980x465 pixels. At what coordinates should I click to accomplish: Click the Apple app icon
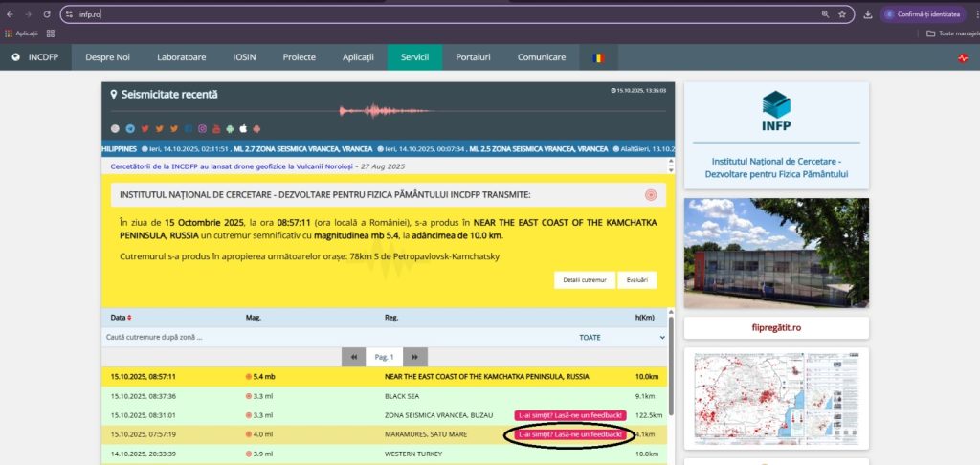[244, 128]
